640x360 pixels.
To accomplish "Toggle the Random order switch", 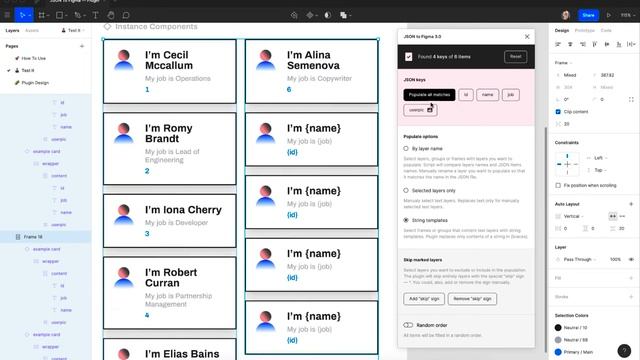I will (408, 325).
